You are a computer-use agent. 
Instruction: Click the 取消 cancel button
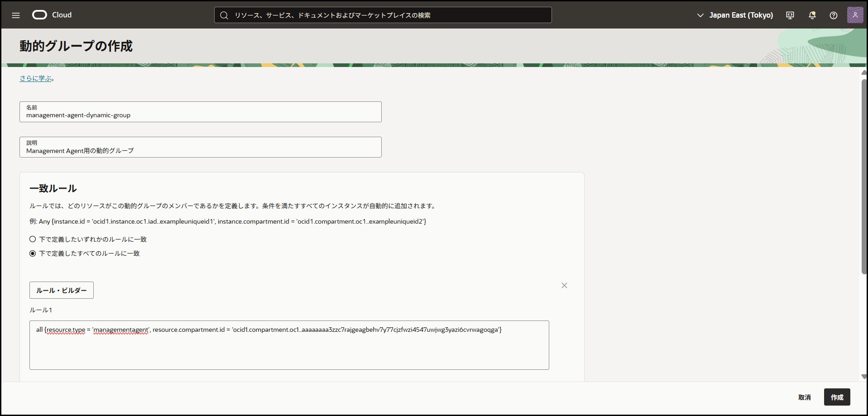(x=804, y=397)
